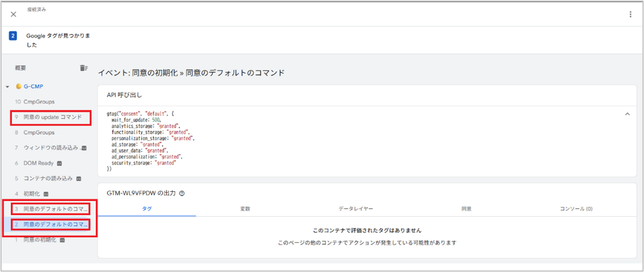
Task: Open the コンソール (0) tab
Action: (x=576, y=209)
